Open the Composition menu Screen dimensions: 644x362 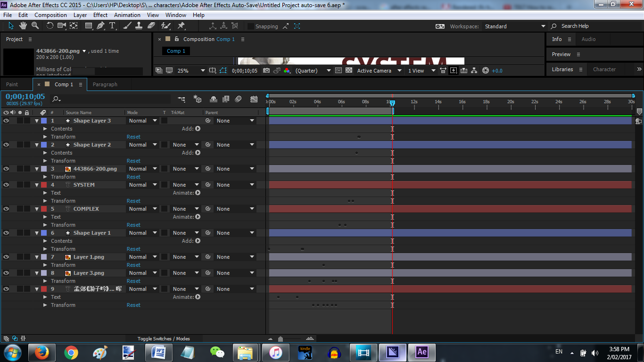coord(50,15)
